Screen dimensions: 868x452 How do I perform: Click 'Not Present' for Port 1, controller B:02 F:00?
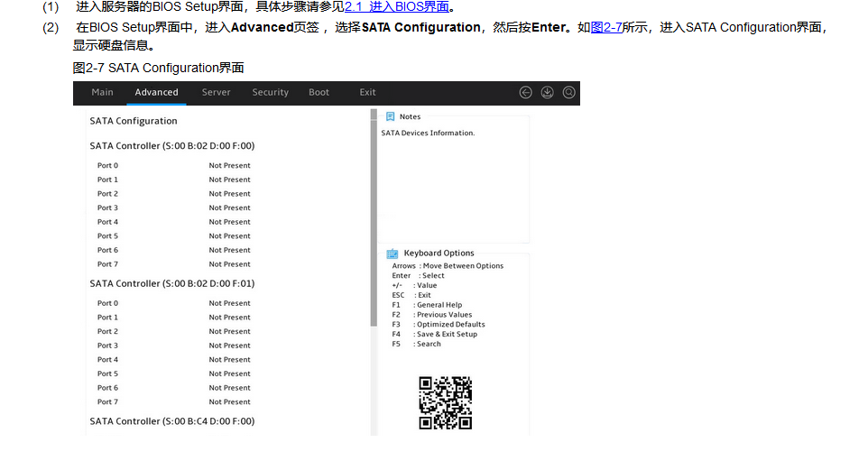tap(229, 180)
